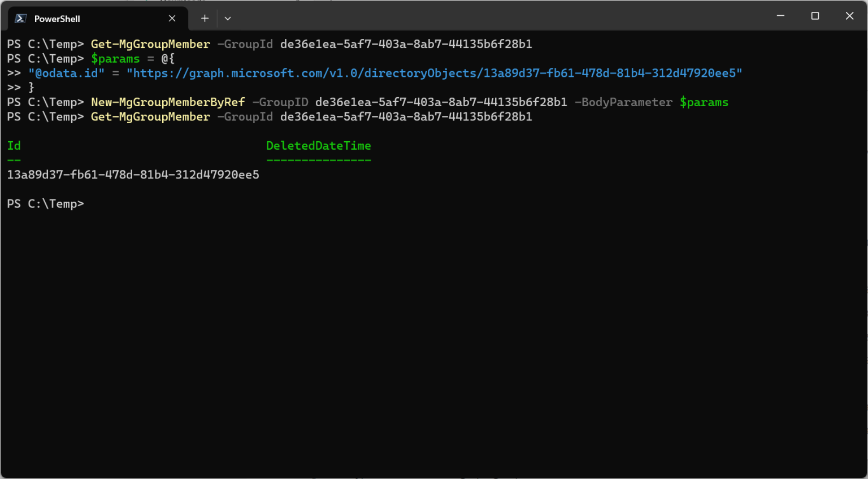Image resolution: width=868 pixels, height=479 pixels.
Task: Open a new tab with plus button
Action: 205,19
